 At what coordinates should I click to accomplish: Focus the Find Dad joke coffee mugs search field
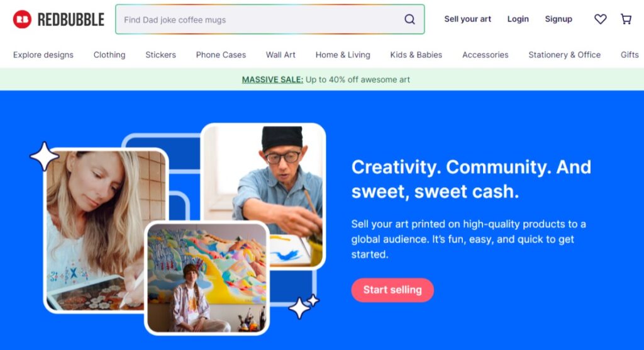coord(270,20)
